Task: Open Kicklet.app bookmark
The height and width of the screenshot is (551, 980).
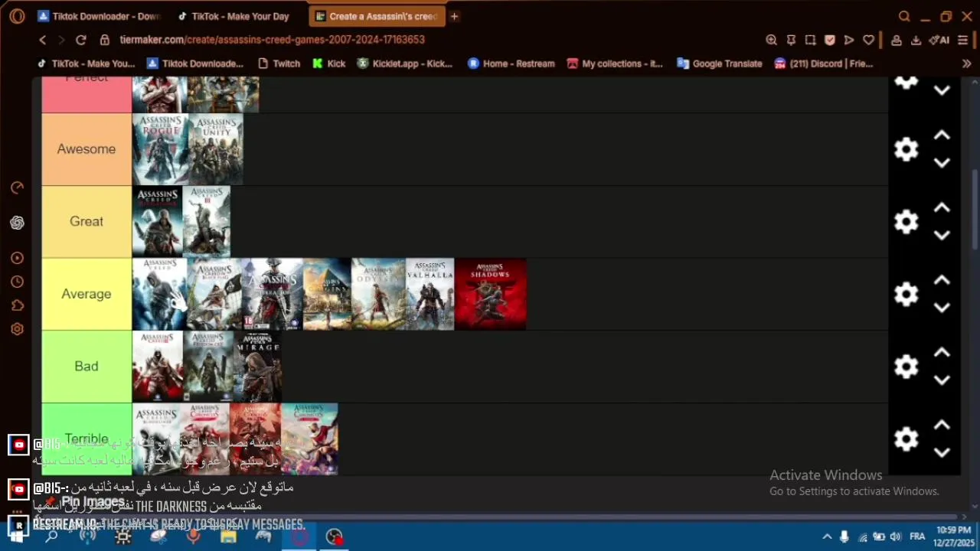Action: click(x=405, y=64)
